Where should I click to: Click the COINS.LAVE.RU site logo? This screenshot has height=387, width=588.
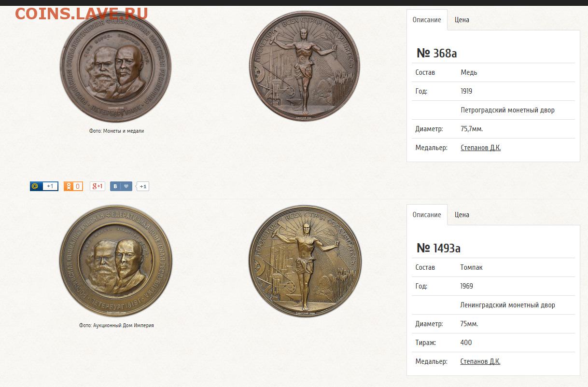[x=81, y=14]
